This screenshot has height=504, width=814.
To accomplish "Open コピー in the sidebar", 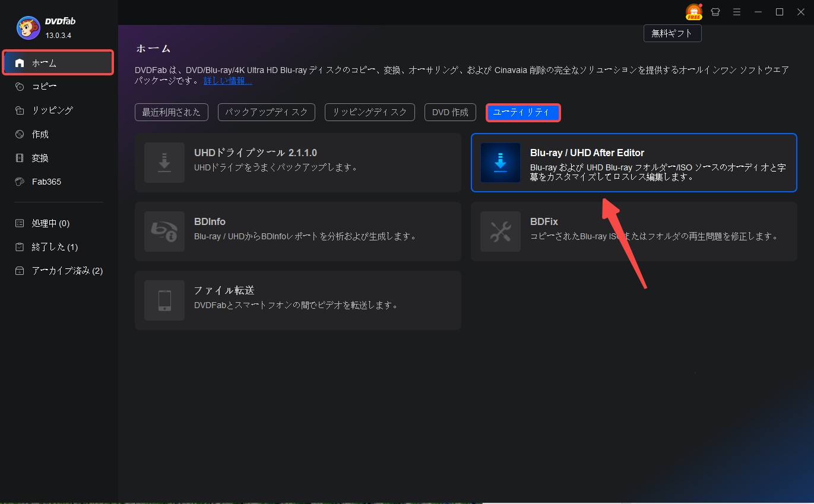I will tap(45, 87).
